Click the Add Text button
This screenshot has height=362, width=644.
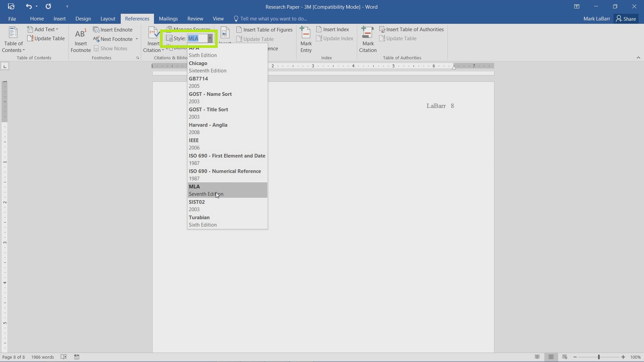[x=43, y=29]
